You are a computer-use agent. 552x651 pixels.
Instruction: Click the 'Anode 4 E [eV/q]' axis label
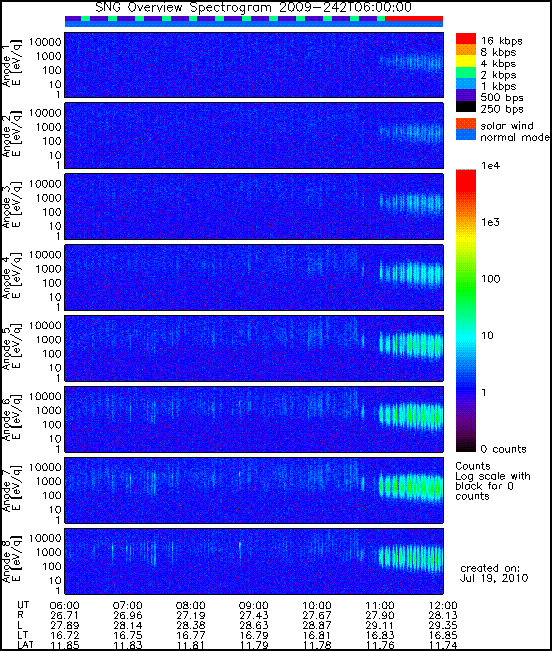(11, 276)
